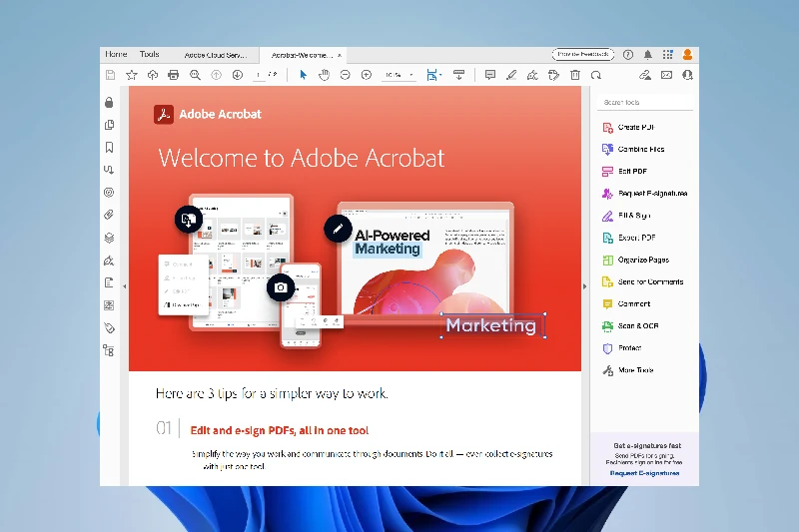Open the user profile avatar
Image resolution: width=799 pixels, height=532 pixels.
point(687,55)
